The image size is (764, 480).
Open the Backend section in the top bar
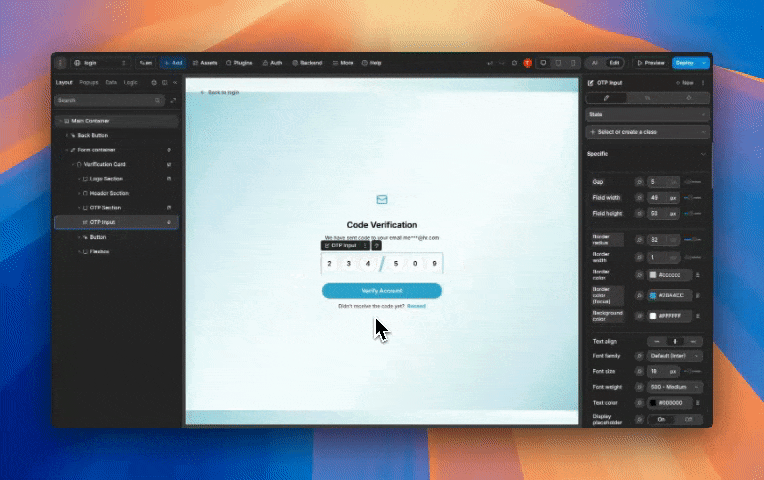coord(307,63)
